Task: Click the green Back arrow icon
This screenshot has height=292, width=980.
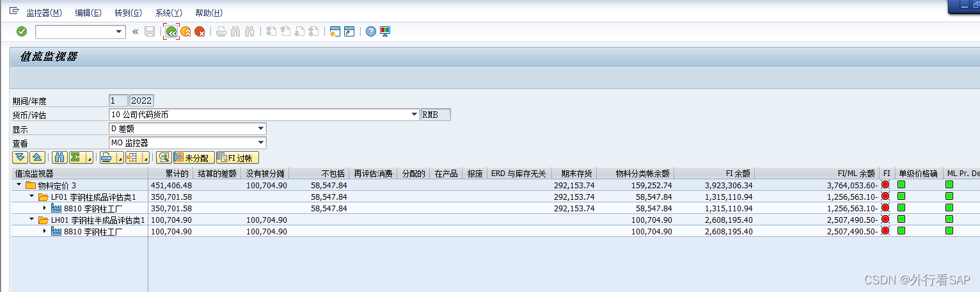Action: (171, 31)
